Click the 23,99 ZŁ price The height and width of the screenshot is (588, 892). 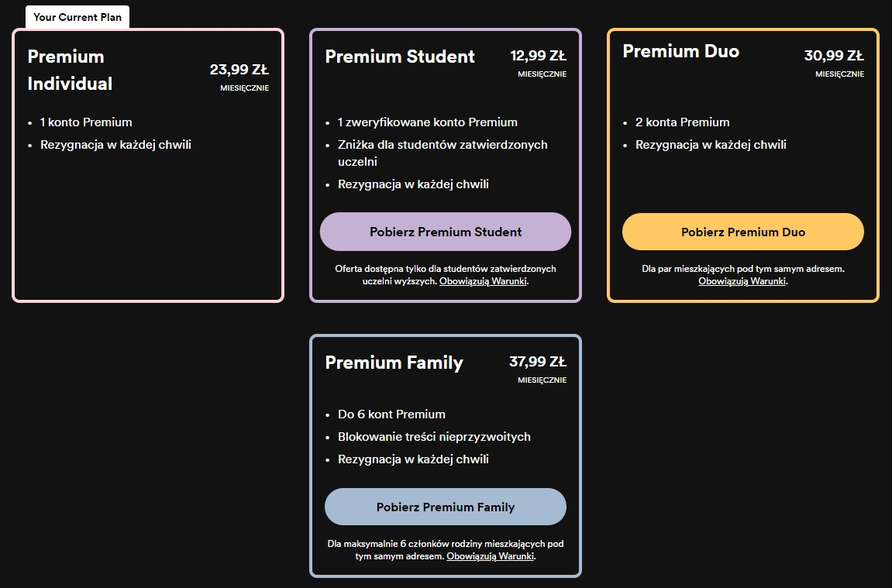click(239, 70)
